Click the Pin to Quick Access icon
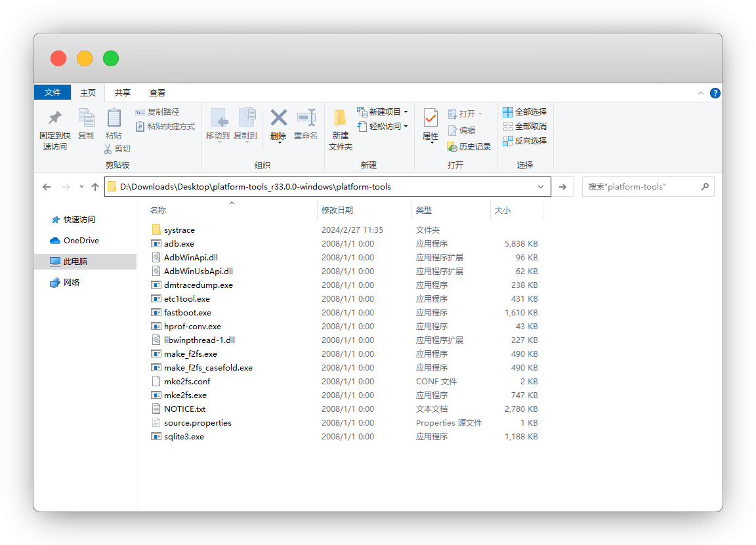756x545 pixels. tap(55, 119)
